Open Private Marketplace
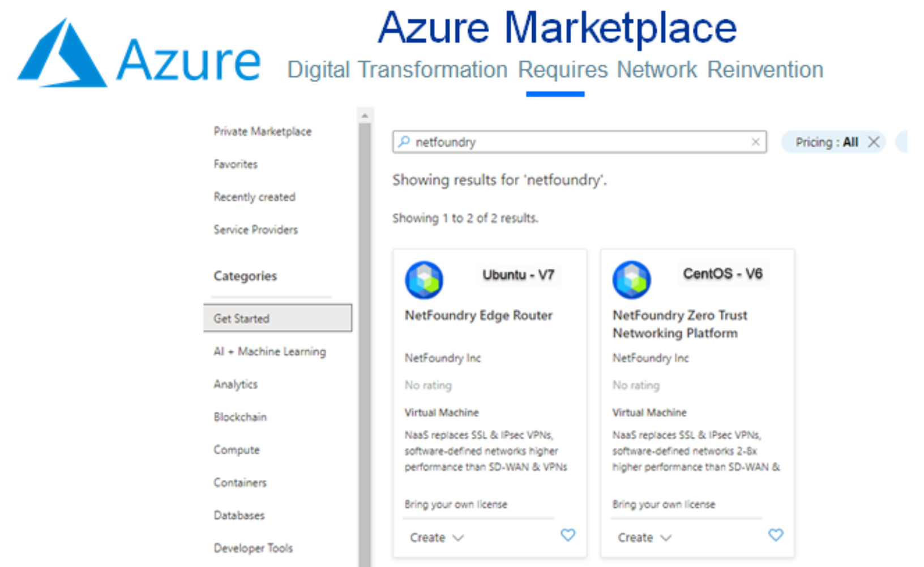This screenshot has width=924, height=567. coord(263,131)
